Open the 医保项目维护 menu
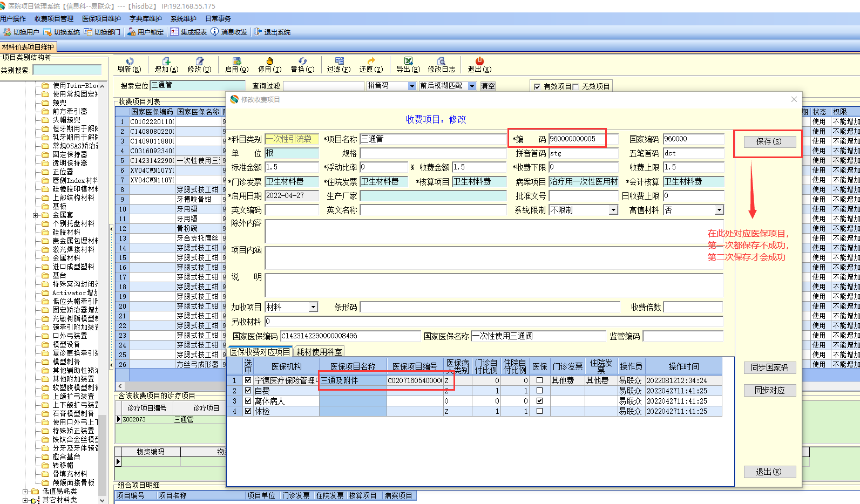This screenshot has width=860, height=504. tap(101, 18)
